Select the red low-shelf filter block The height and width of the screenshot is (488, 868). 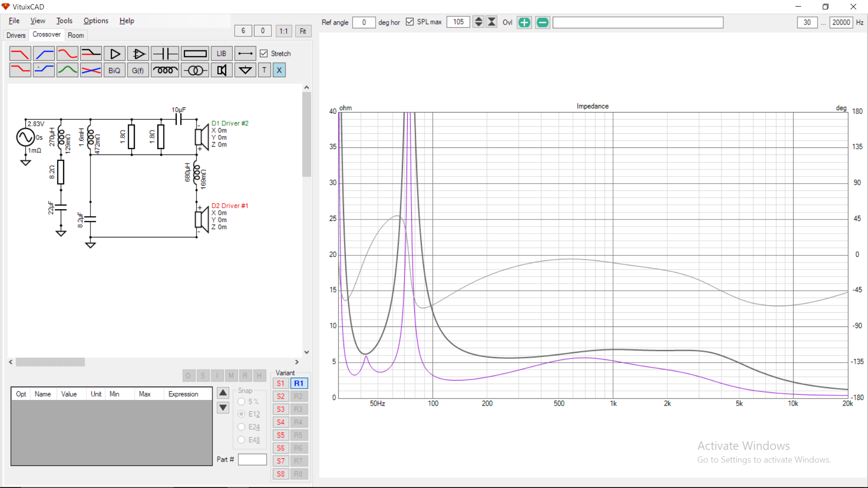(x=20, y=70)
